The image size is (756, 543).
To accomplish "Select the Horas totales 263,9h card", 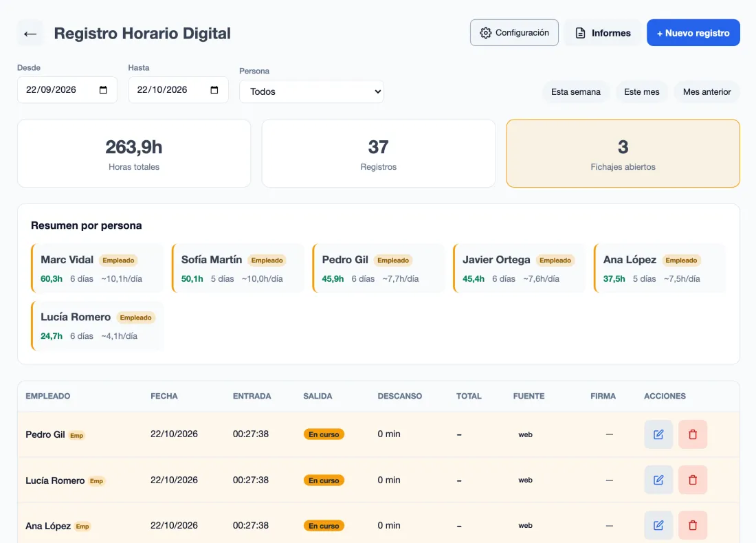I will tap(134, 153).
